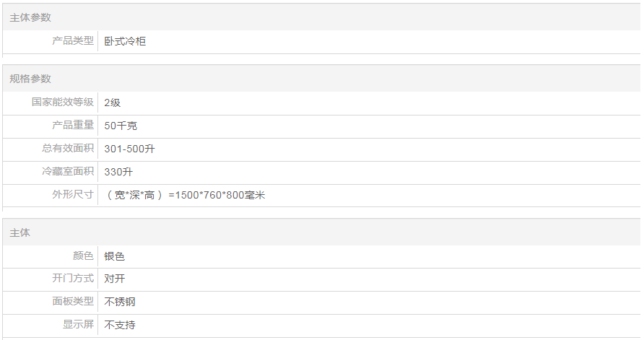Click the 301-500升 value
Screen dimensions: 644x340
point(130,149)
